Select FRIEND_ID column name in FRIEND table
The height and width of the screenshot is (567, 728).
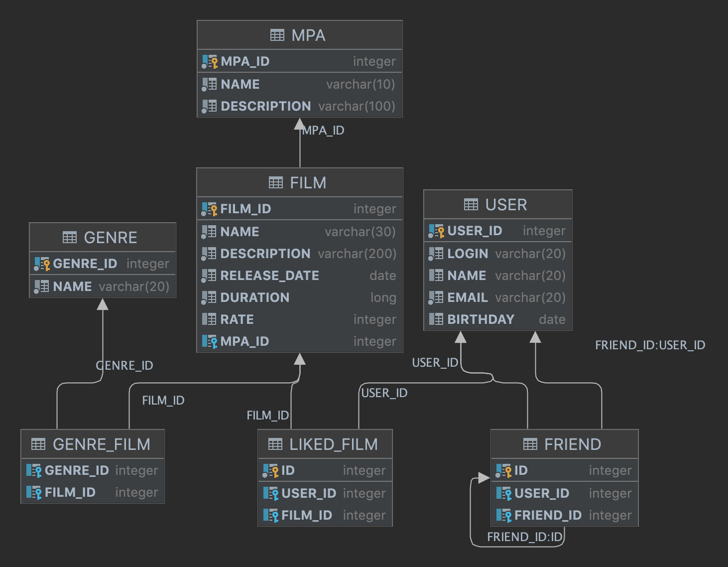pyautogui.click(x=548, y=515)
